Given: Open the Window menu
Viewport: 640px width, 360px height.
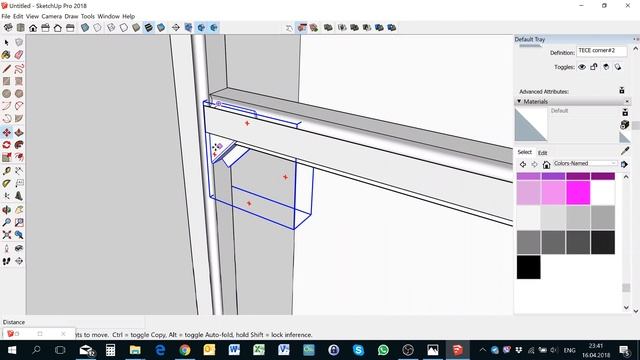Looking at the screenshot, I should coord(109,16).
